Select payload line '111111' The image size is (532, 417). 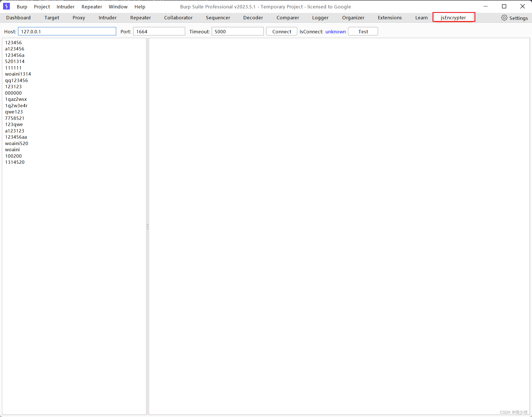[x=13, y=68]
